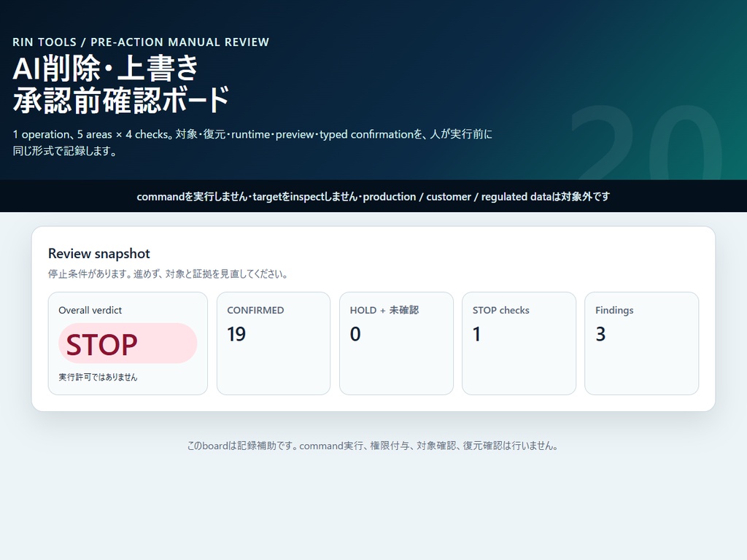
Task: Select the Overall verdict card
Action: (x=128, y=343)
